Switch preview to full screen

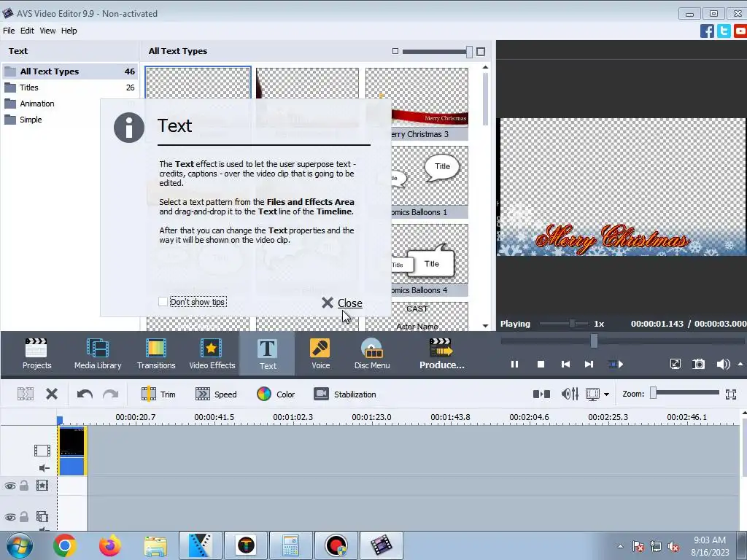tap(675, 365)
